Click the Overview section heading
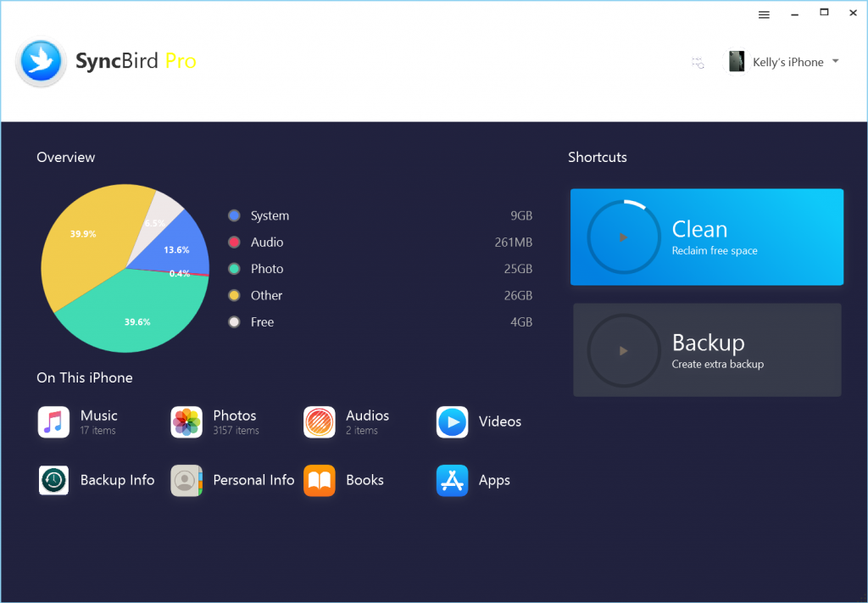Screen dimensions: 868x603 pos(66,157)
